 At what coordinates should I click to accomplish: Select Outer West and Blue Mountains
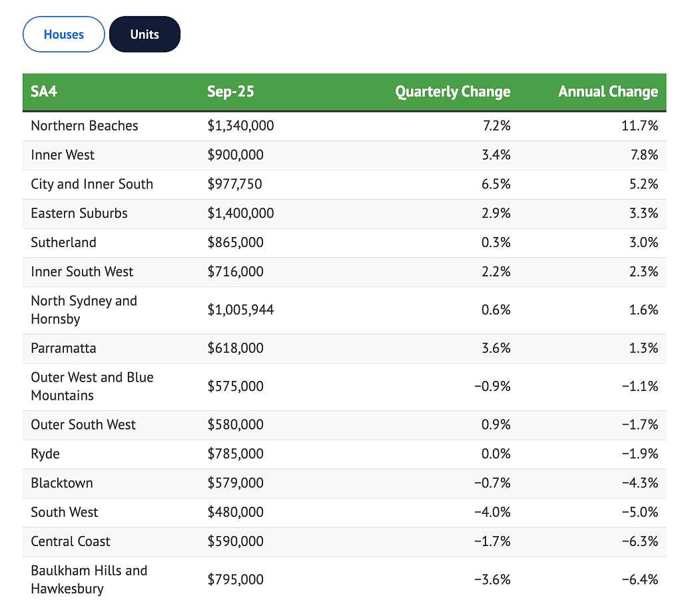click(x=92, y=386)
